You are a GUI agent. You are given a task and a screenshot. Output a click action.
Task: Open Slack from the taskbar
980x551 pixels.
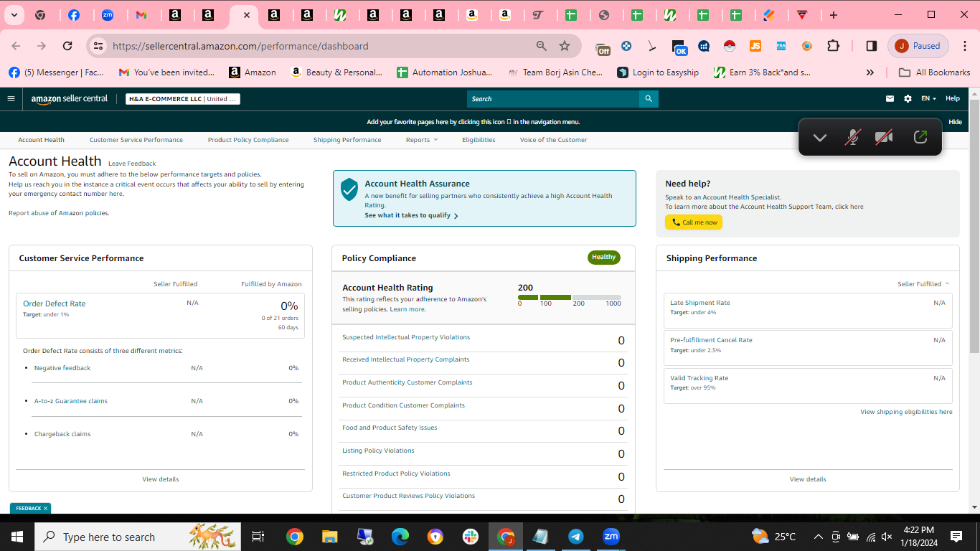tap(471, 537)
